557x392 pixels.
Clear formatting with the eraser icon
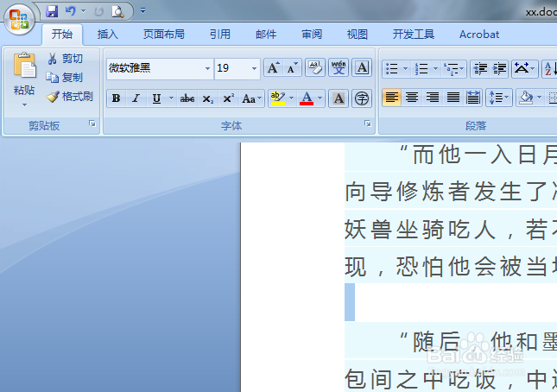315,67
